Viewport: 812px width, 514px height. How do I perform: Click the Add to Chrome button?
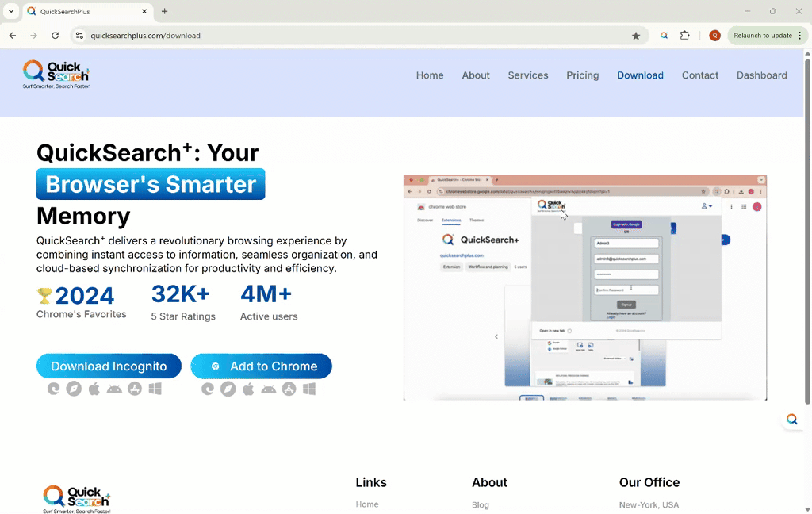261,366
